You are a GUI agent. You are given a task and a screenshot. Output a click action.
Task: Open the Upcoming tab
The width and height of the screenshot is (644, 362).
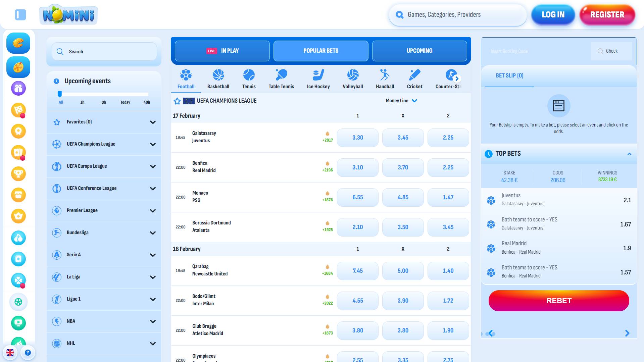tap(419, 51)
